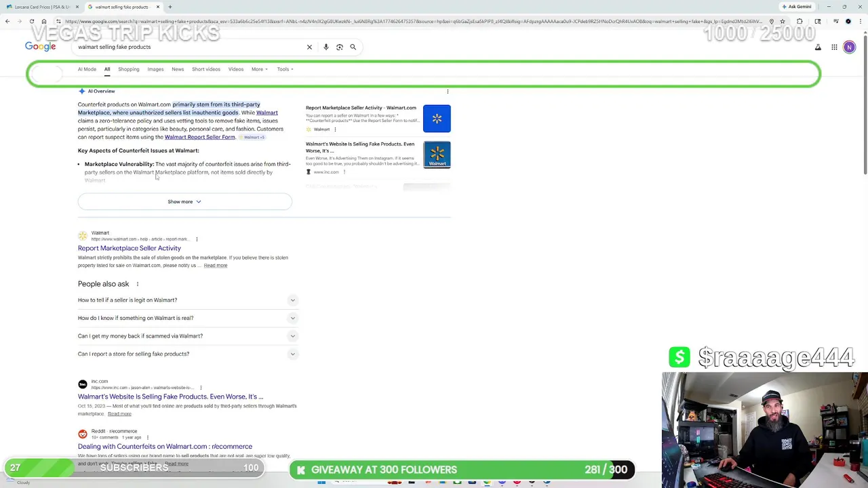Open Search Labs flask icon
This screenshot has width=868, height=488.
(x=818, y=47)
